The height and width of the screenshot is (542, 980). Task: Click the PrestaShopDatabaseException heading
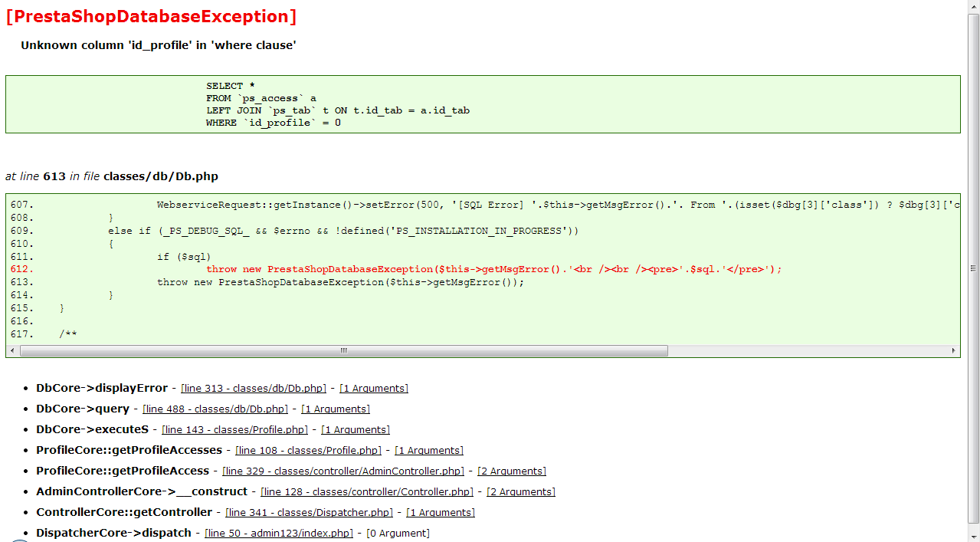(151, 16)
